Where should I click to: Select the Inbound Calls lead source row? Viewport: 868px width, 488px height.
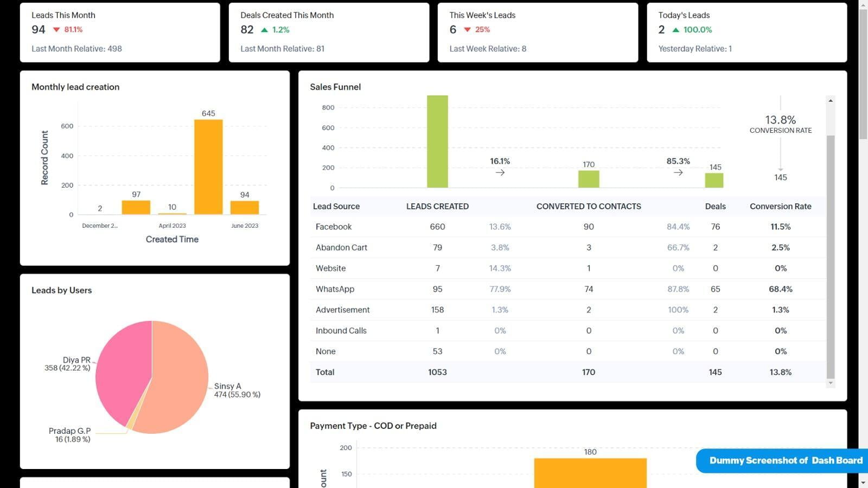coord(568,331)
